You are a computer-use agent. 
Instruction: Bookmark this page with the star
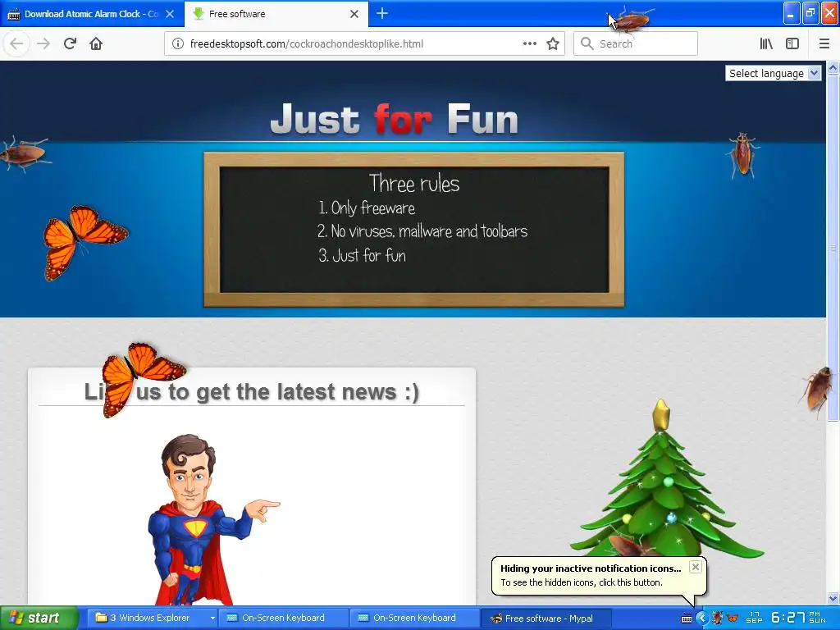pos(553,43)
